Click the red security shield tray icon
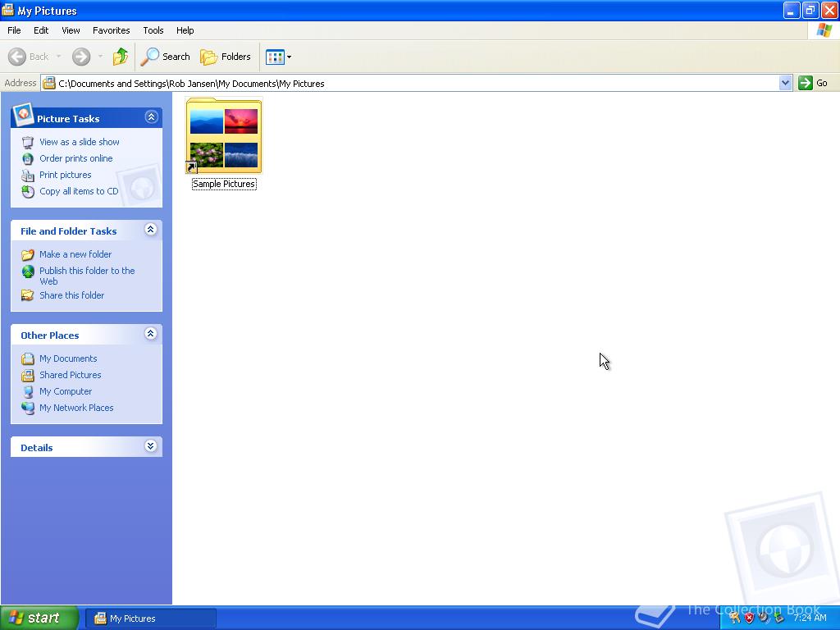Image resolution: width=840 pixels, height=630 pixels. (x=750, y=618)
